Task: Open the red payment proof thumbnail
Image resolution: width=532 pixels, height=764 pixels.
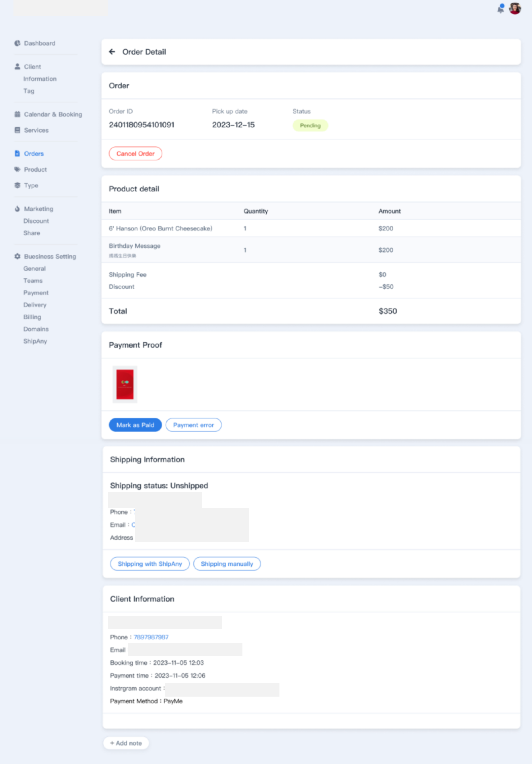Action: (x=125, y=384)
